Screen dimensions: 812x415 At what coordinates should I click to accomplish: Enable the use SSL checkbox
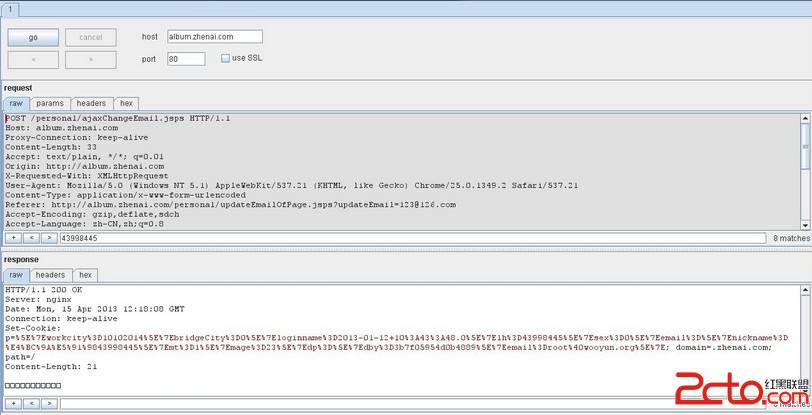(x=225, y=59)
